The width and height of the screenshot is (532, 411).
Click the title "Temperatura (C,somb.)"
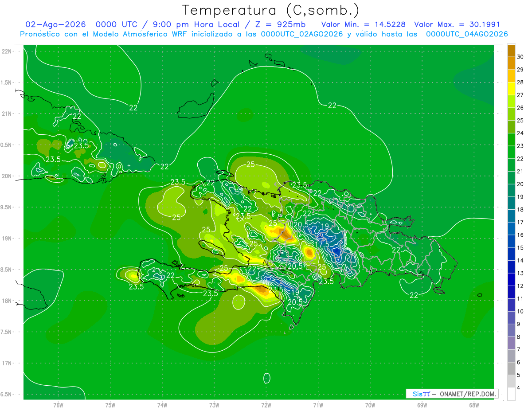click(271, 10)
